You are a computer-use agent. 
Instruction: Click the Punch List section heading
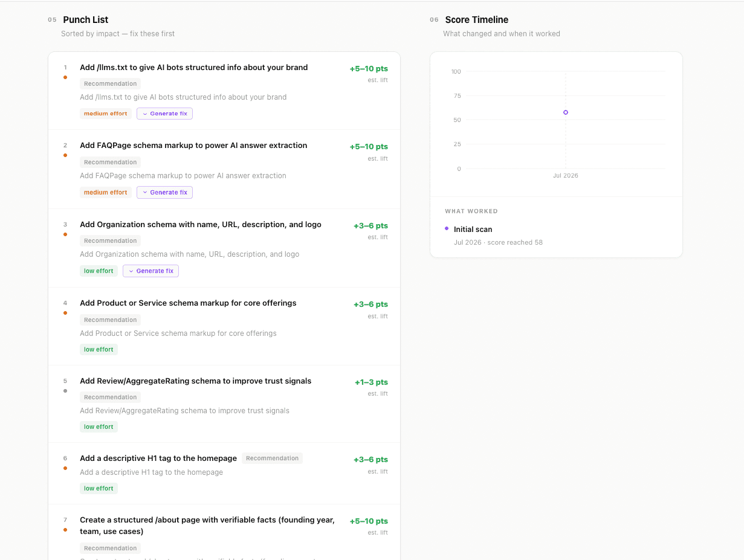point(86,20)
